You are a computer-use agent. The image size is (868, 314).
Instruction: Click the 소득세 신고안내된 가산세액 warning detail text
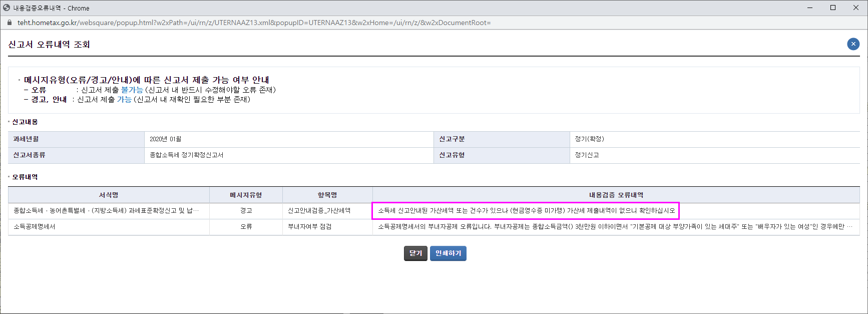tap(526, 211)
